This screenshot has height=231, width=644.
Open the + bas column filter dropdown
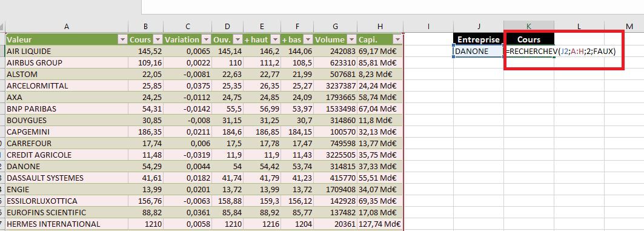(308, 40)
